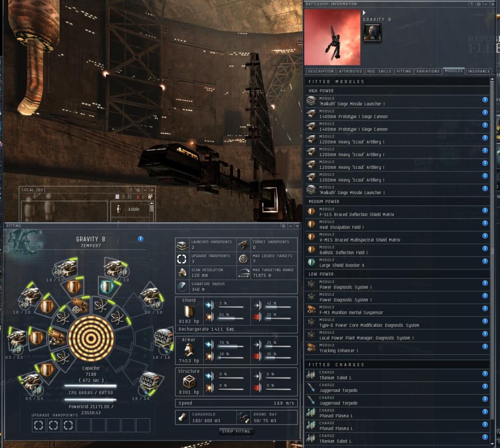Show info for Local Power Plant Manager

point(485,334)
